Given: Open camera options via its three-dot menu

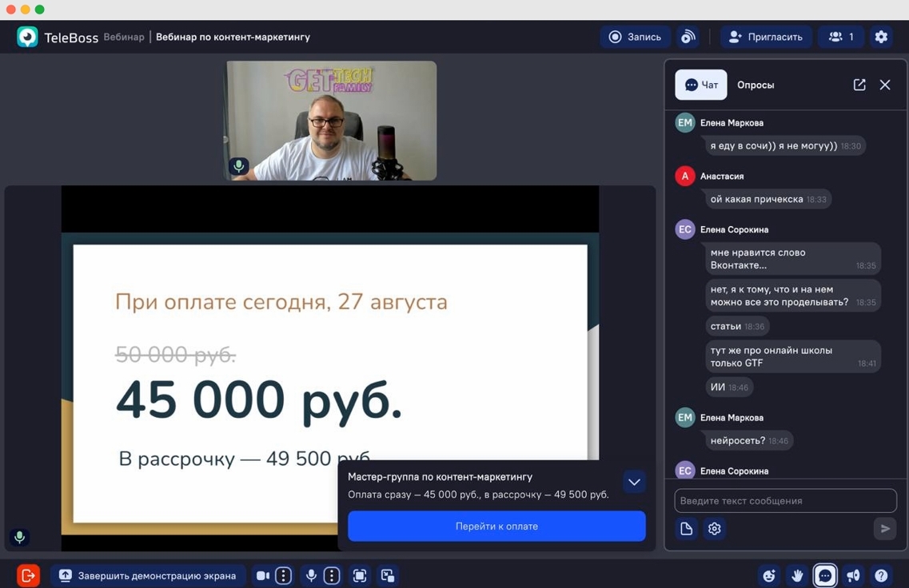Looking at the screenshot, I should [285, 574].
